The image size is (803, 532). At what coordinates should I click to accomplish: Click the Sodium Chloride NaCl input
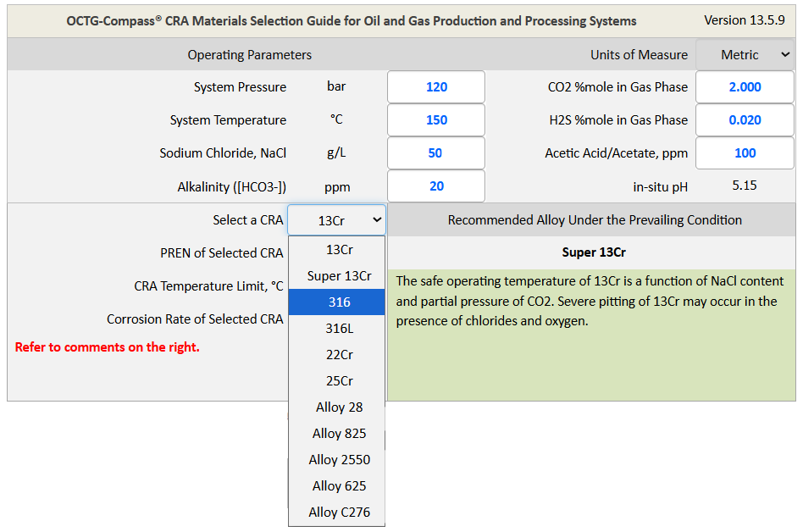click(435, 153)
